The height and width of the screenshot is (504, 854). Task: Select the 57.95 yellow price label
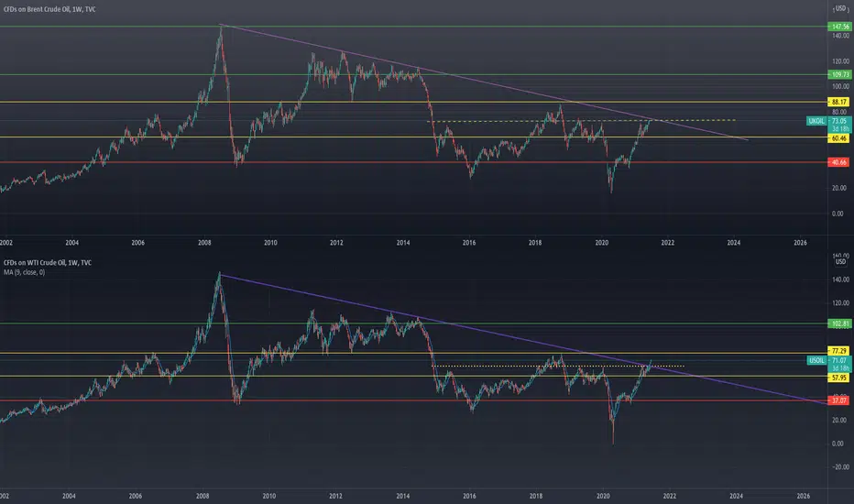pyautogui.click(x=839, y=378)
